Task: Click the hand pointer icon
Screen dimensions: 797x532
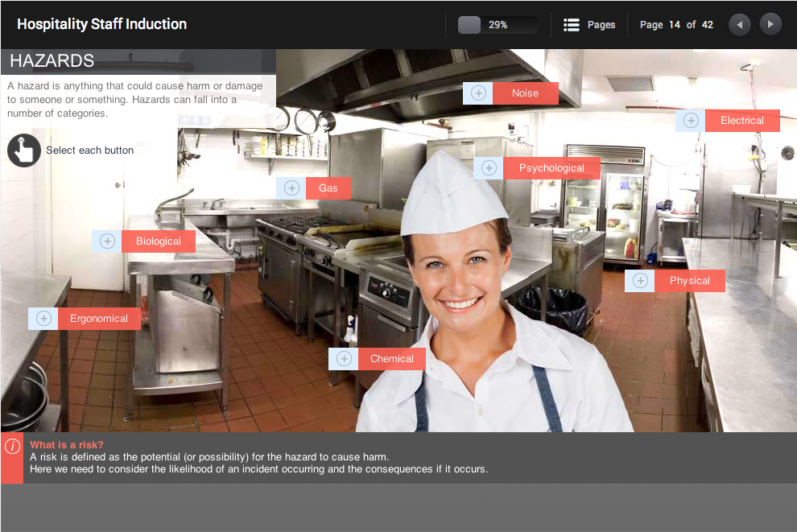Action: click(x=24, y=151)
